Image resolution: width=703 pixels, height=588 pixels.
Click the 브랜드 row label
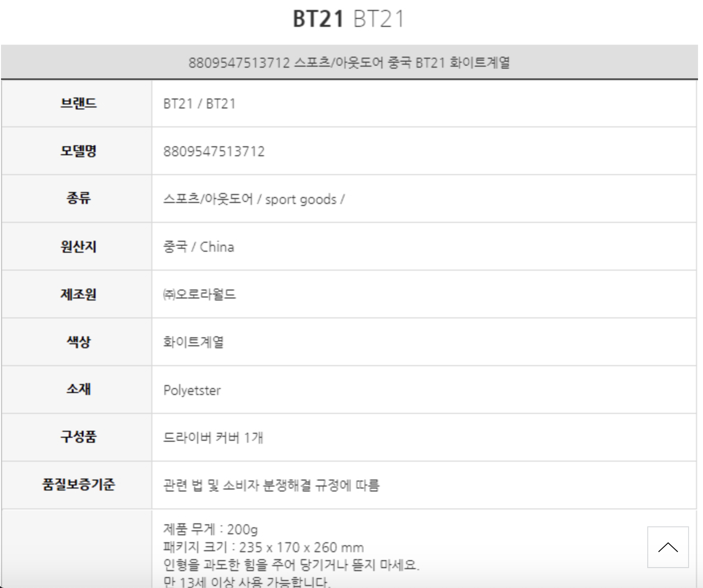(x=78, y=103)
